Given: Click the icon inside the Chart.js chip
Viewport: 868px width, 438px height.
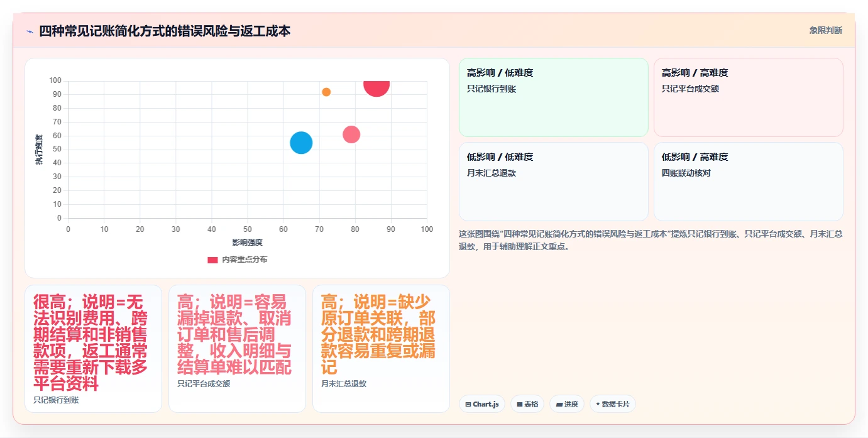Looking at the screenshot, I should pos(468,405).
